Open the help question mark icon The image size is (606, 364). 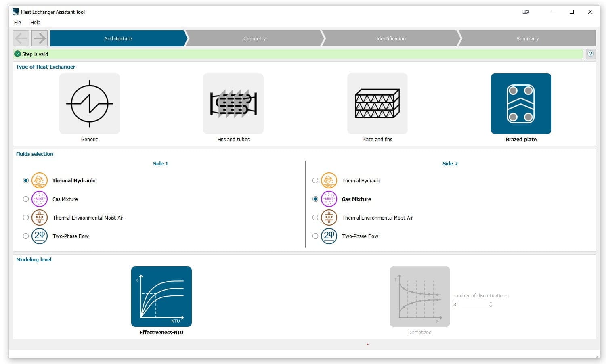(591, 54)
